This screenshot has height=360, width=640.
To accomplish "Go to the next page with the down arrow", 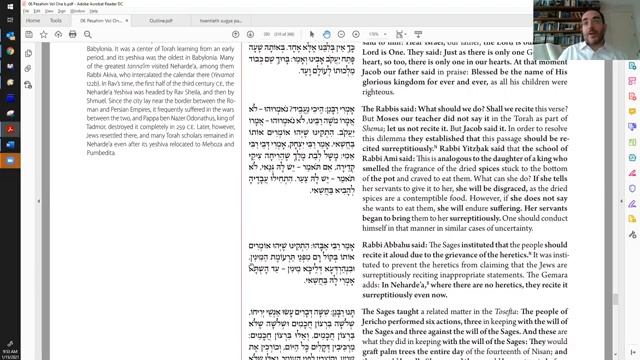I will coord(250,35).
